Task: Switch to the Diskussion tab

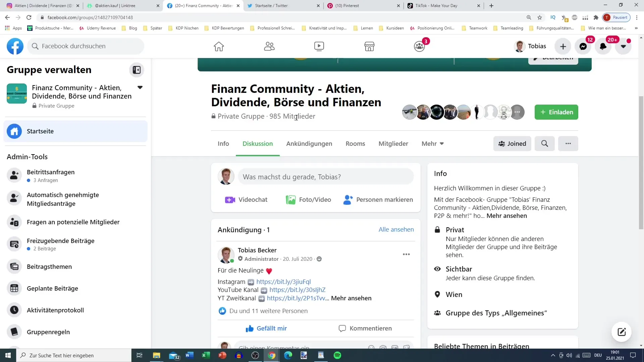Action: [x=258, y=143]
